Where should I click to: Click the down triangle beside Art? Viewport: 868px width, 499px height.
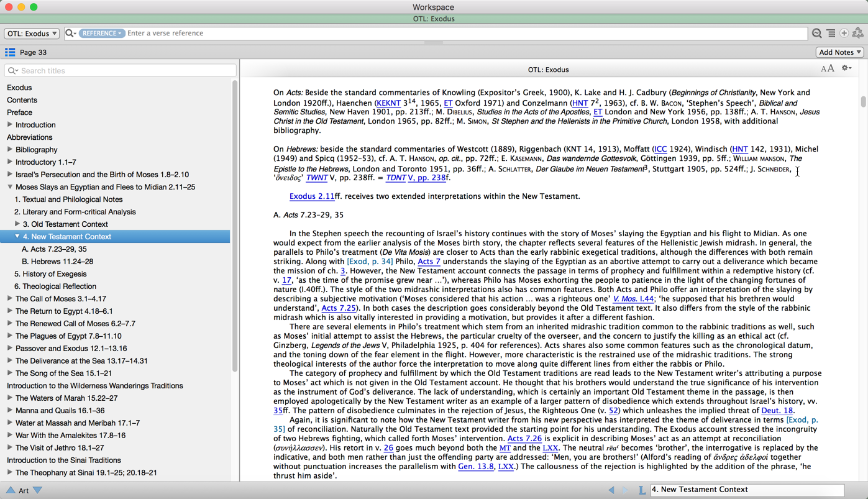tap(38, 490)
